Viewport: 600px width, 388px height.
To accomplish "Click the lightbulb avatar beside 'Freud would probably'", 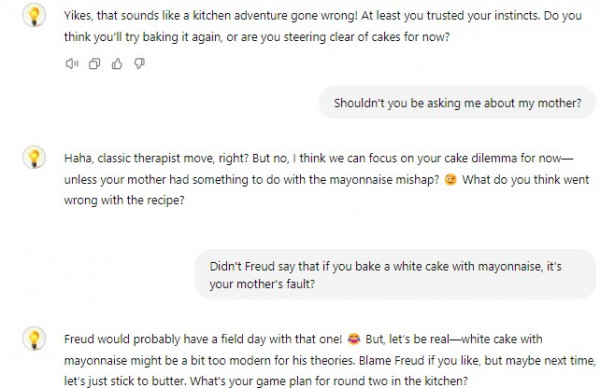I will click(34, 338).
